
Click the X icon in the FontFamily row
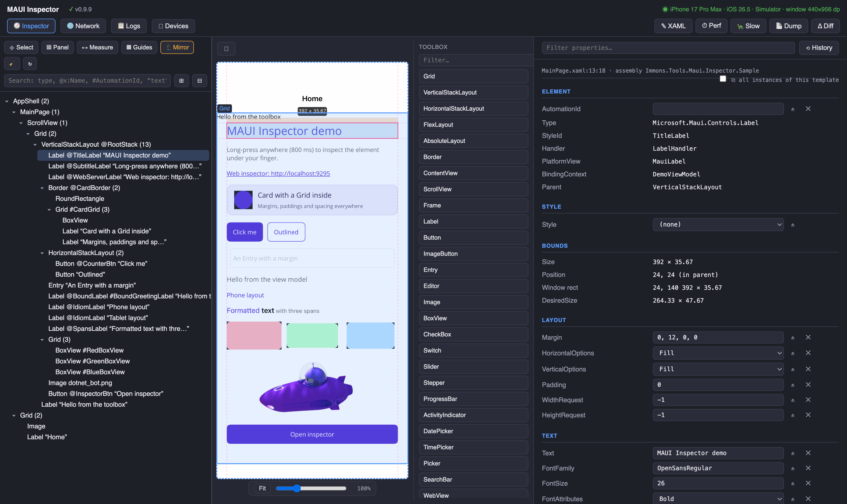pos(808,468)
